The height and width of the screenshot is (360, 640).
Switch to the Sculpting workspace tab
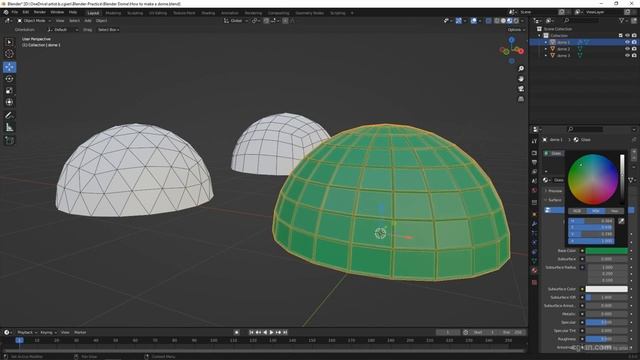point(135,13)
